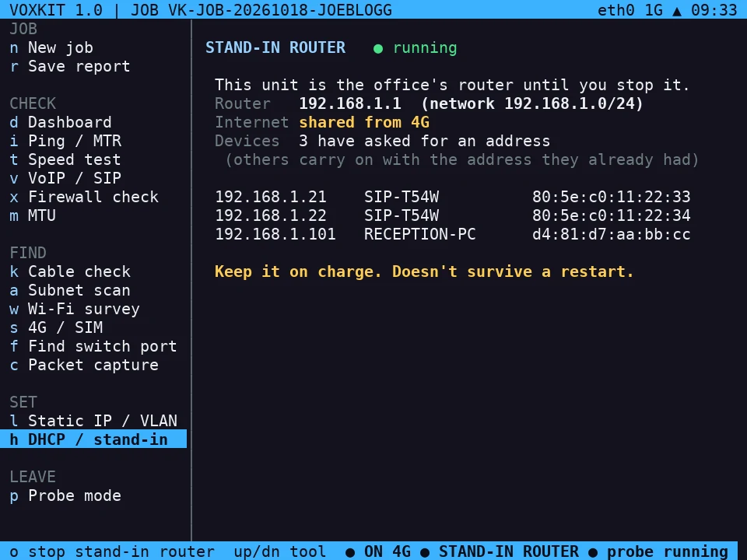Click the RECEPTION-PC hostname
This screenshot has height=560, width=747.
[x=420, y=234]
